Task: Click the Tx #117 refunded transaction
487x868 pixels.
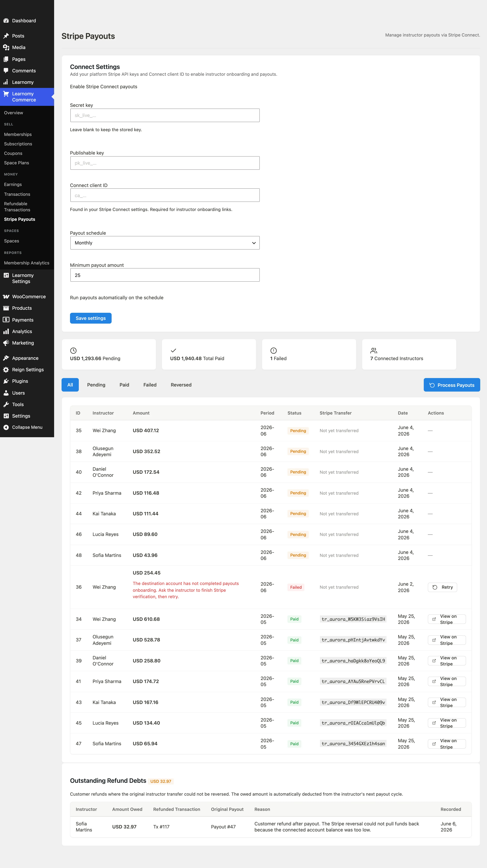Action: tap(161, 827)
